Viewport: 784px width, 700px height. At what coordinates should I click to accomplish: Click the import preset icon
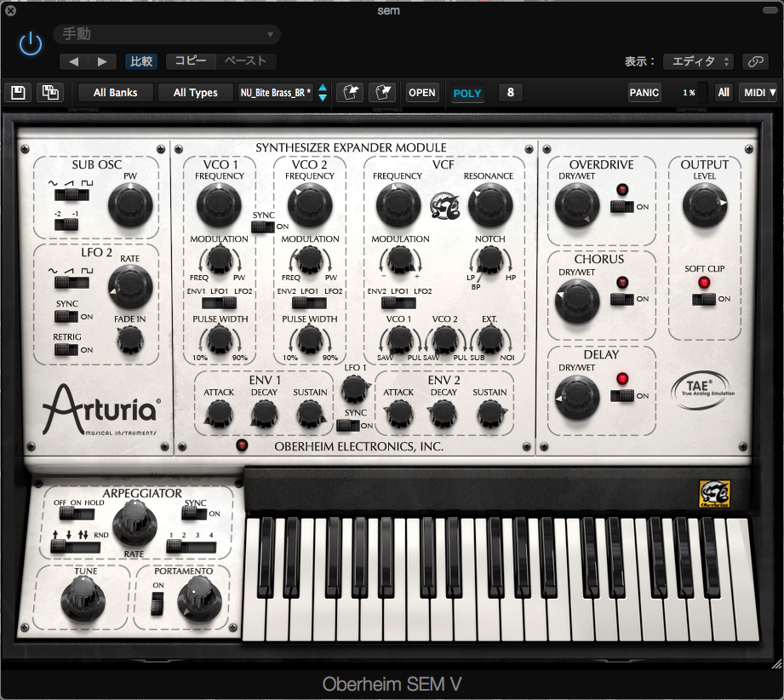pyautogui.click(x=350, y=93)
